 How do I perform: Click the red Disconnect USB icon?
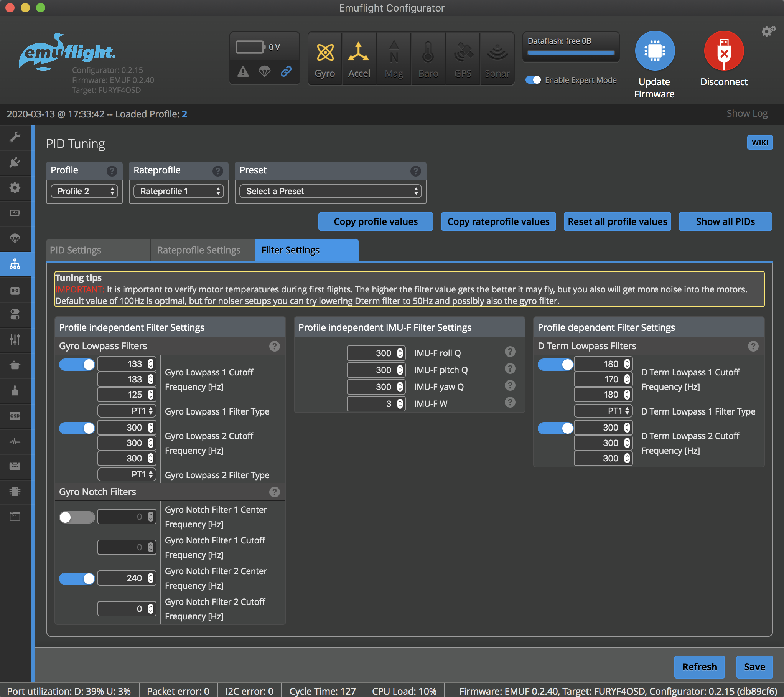723,51
